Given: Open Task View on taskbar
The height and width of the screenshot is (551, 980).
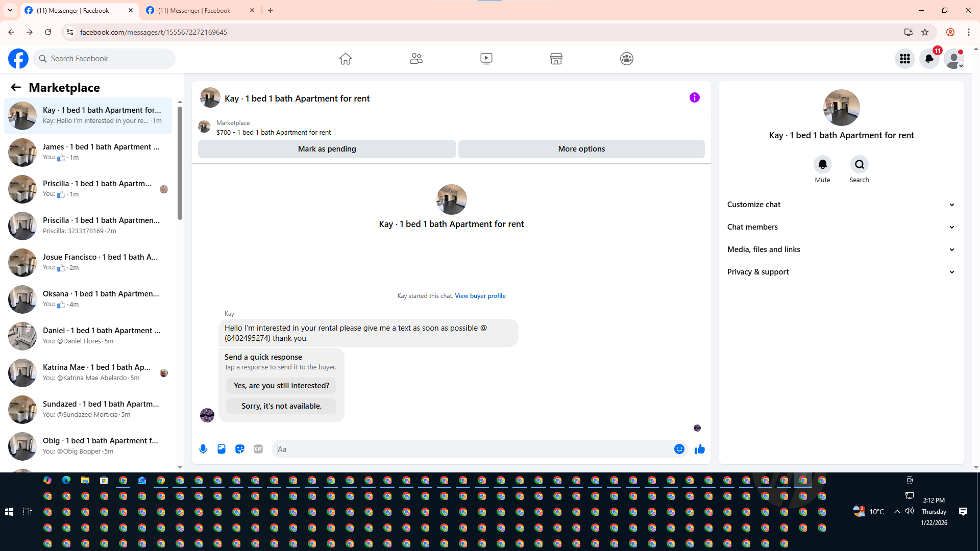Looking at the screenshot, I should click(x=28, y=512).
